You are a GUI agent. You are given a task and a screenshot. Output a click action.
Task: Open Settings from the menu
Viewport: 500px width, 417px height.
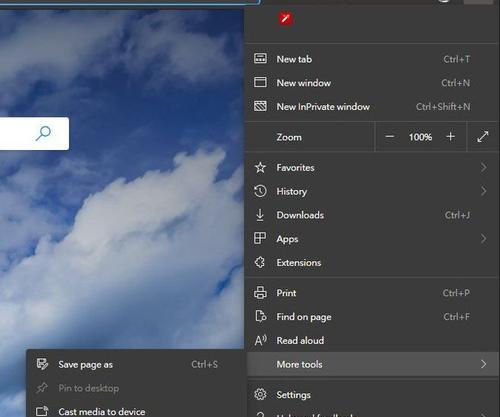tap(372, 395)
